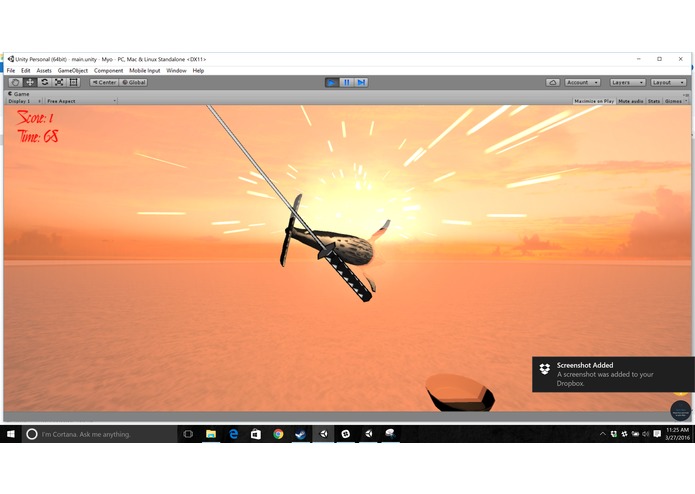The width and height of the screenshot is (695, 494).
Task: Open the Mobile Input menu
Action: (x=144, y=70)
